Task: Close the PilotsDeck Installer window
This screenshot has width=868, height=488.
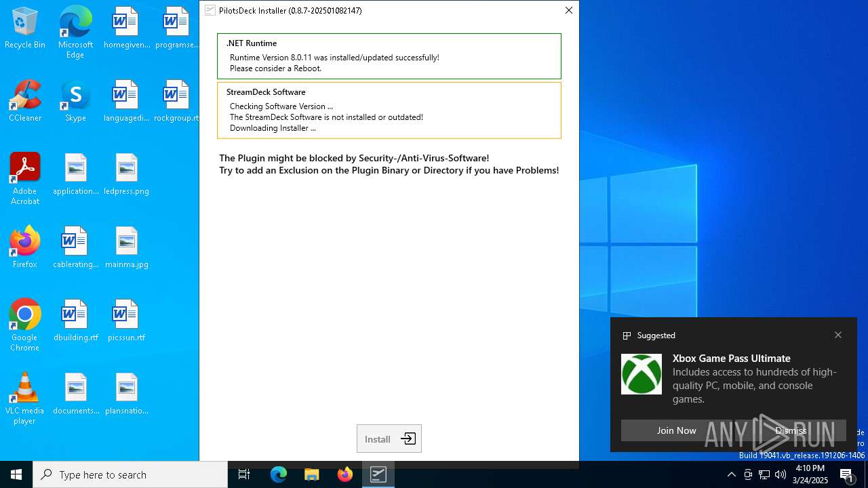Action: click(569, 10)
